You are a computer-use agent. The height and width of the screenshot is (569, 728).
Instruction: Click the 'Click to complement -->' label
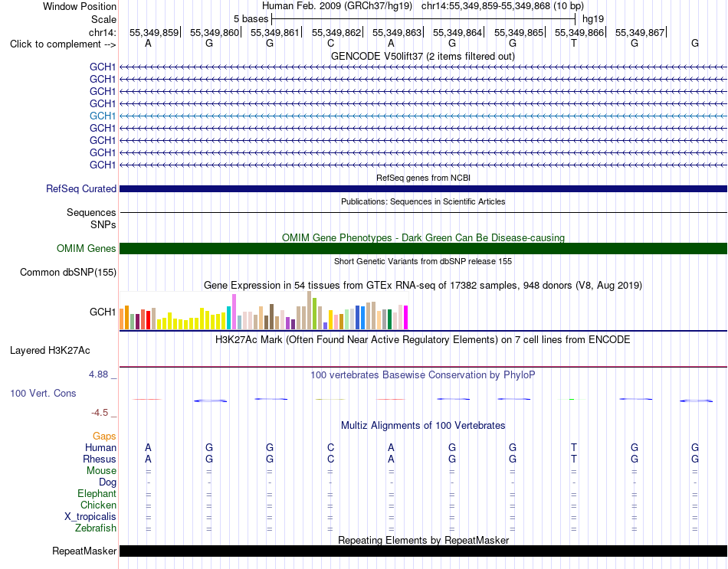63,44
